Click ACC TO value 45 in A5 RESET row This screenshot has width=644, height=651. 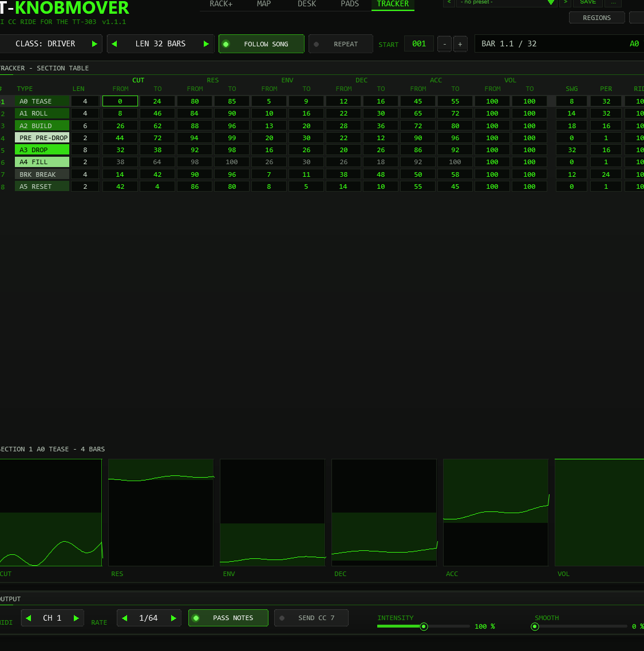click(455, 186)
